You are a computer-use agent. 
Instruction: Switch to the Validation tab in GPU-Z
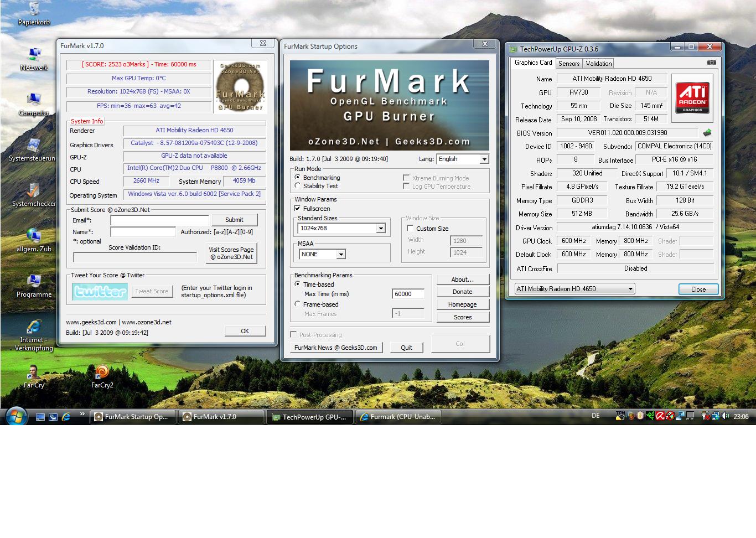click(599, 64)
